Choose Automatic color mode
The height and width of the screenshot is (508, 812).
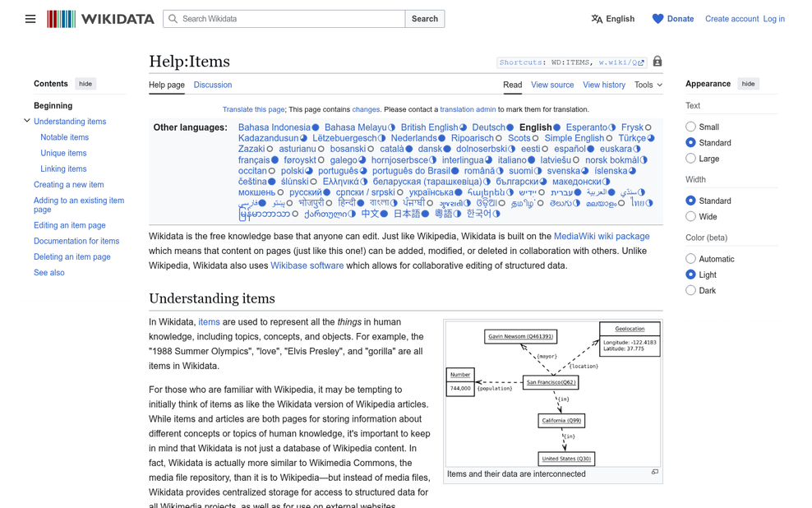point(690,258)
